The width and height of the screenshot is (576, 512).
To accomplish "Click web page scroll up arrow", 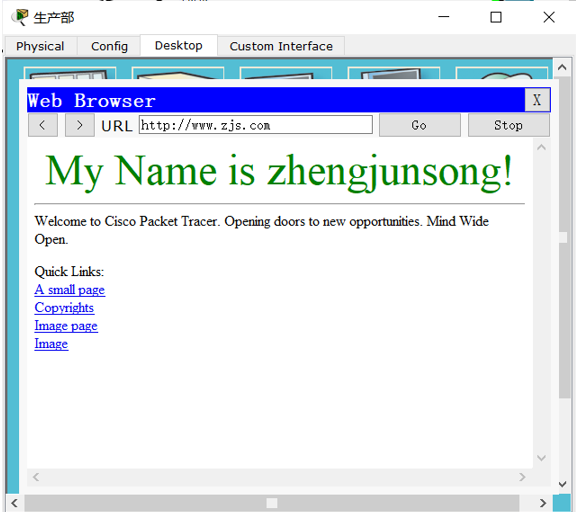I will tap(541, 148).
